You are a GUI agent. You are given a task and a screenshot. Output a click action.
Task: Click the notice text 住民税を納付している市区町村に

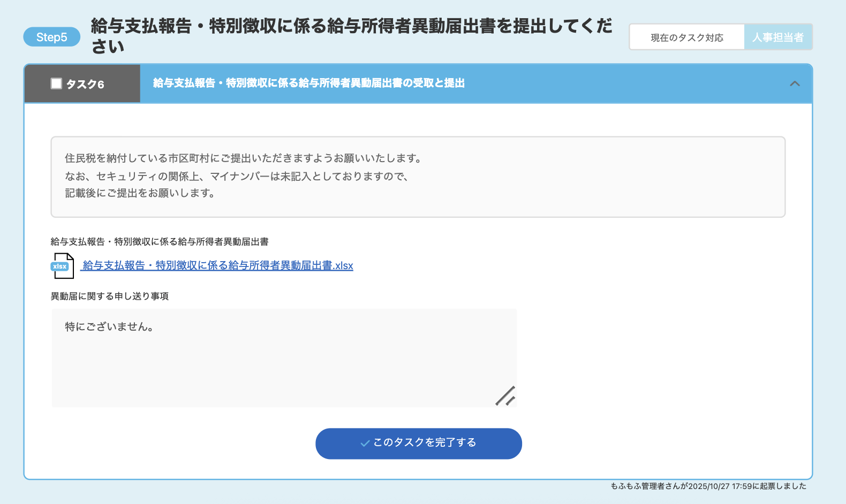point(243,158)
